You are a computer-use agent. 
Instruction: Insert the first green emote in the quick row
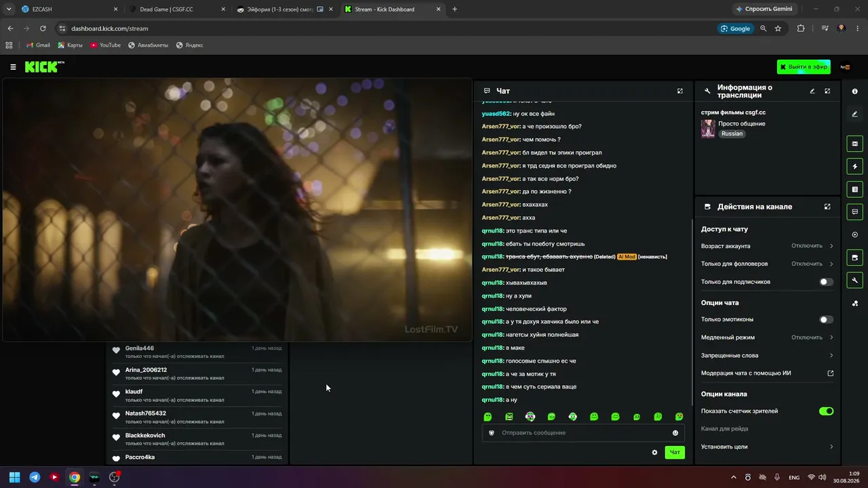click(x=488, y=417)
